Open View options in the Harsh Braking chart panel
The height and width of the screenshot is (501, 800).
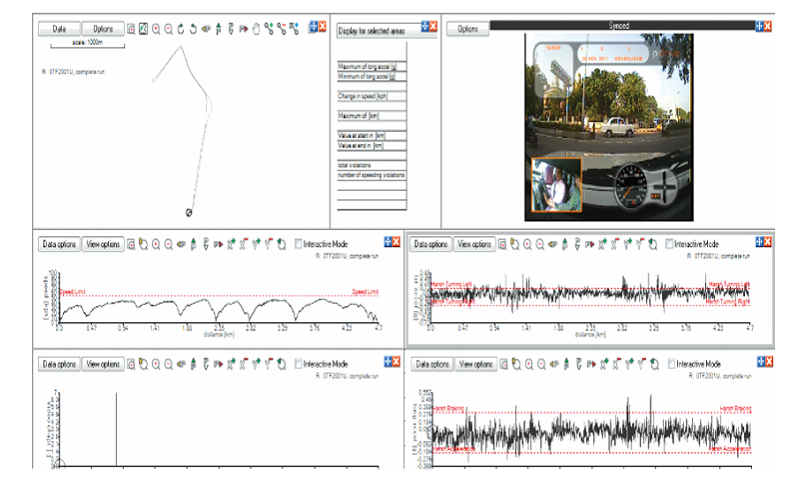tap(476, 364)
